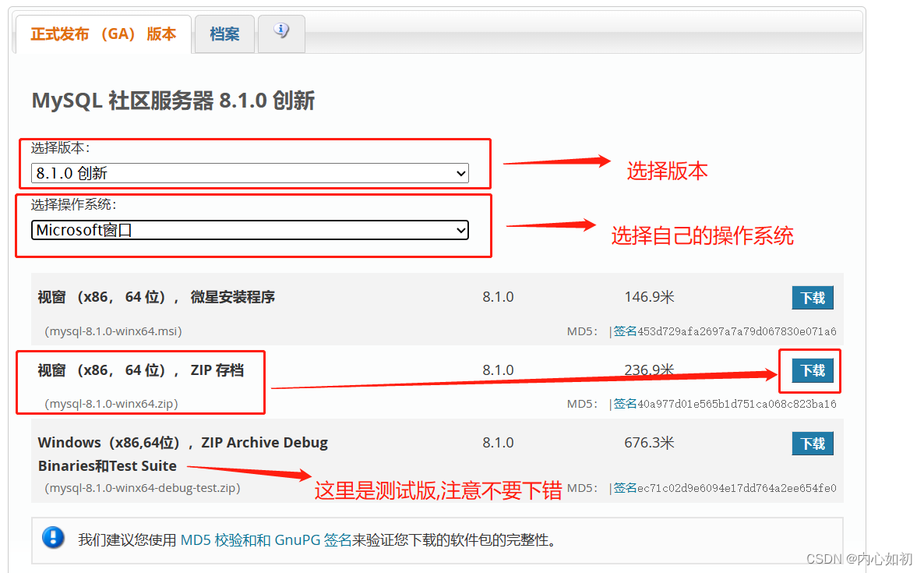Click the MySQL 社区服务器 8.1.0 创新 heading
Image resolution: width=924 pixels, height=573 pixels.
coord(173,101)
